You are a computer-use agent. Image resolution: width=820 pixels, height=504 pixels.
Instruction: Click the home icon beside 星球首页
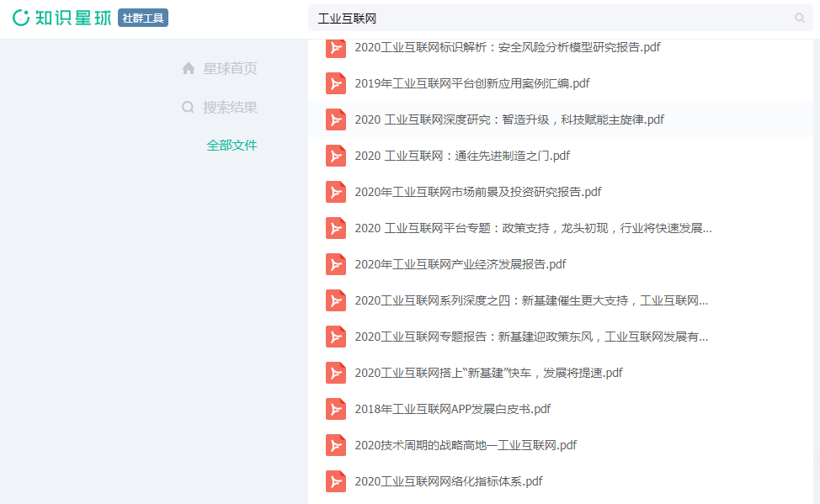click(x=189, y=68)
